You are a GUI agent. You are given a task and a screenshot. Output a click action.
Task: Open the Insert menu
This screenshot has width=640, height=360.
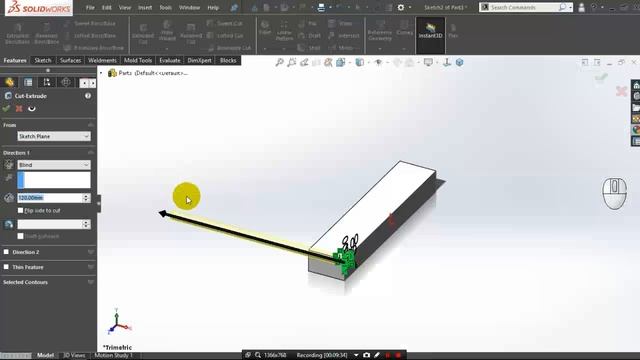click(x=144, y=7)
